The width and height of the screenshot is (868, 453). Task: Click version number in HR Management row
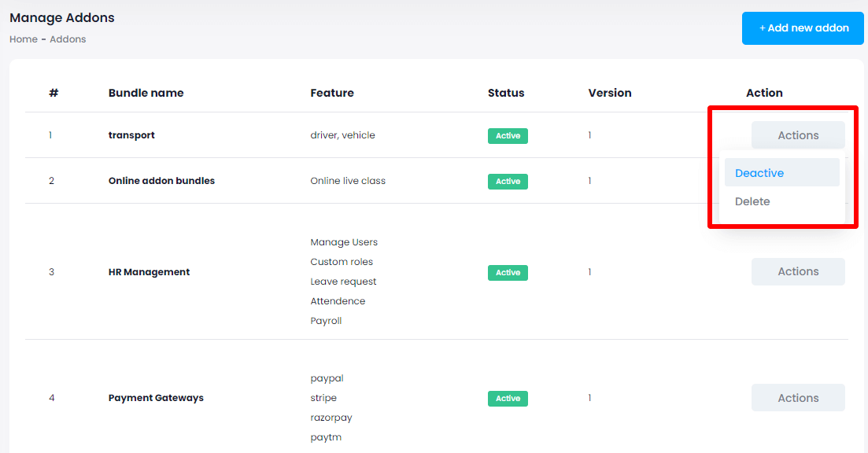point(589,272)
